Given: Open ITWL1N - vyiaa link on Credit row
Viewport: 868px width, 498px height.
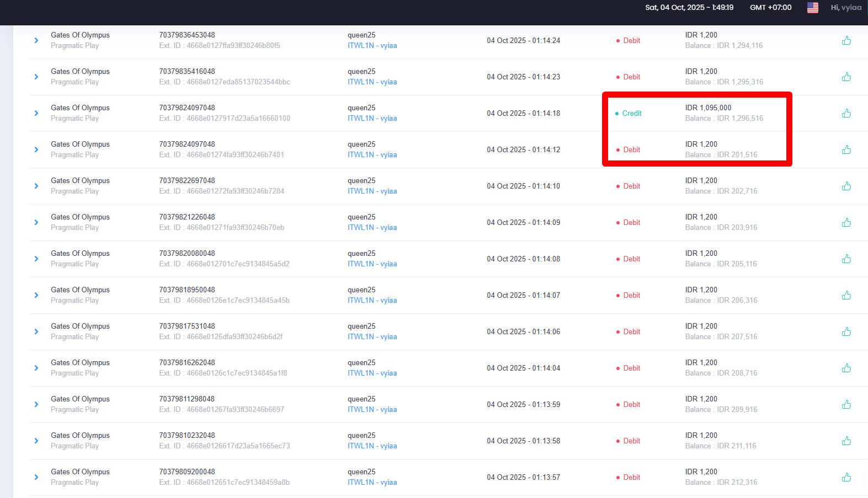Looking at the screenshot, I should tap(372, 119).
